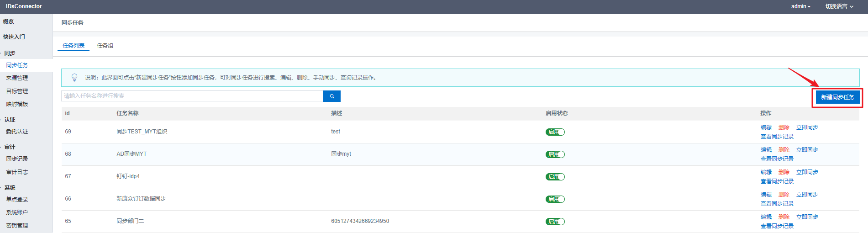Screen dimensions: 868x233
Task: Toggle enable switch for AD同步MYT task
Action: point(555,154)
